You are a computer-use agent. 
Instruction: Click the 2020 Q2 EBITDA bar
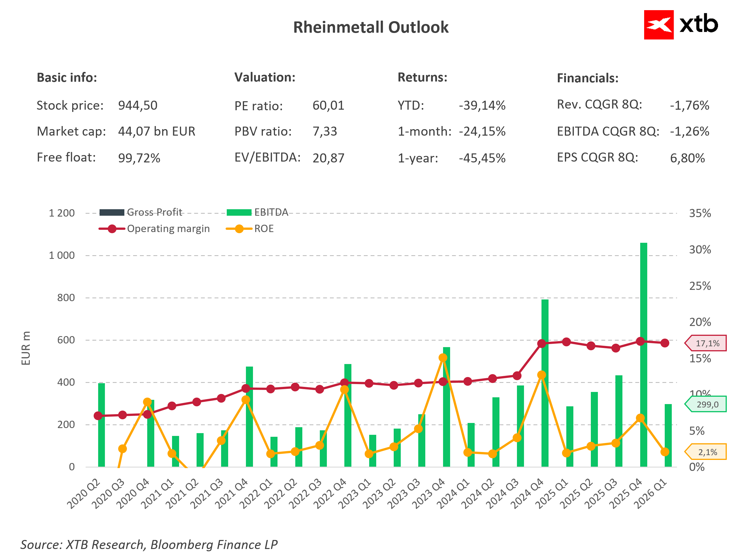coord(101,425)
